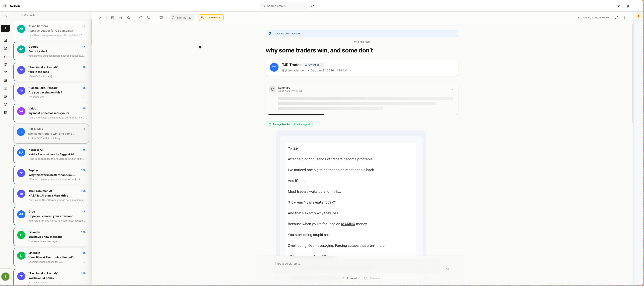Open the Calendar view in the sidebar

point(5,40)
